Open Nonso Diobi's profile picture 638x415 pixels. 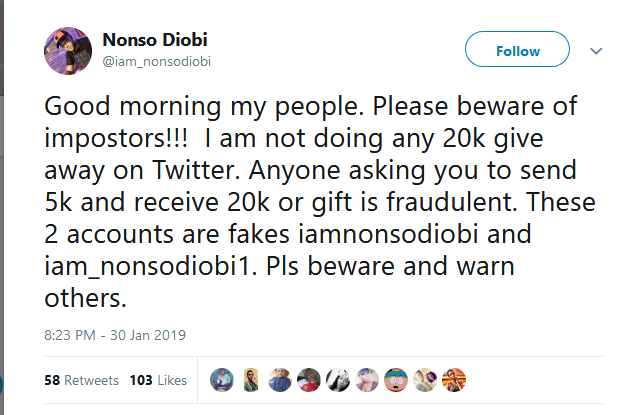(x=69, y=50)
